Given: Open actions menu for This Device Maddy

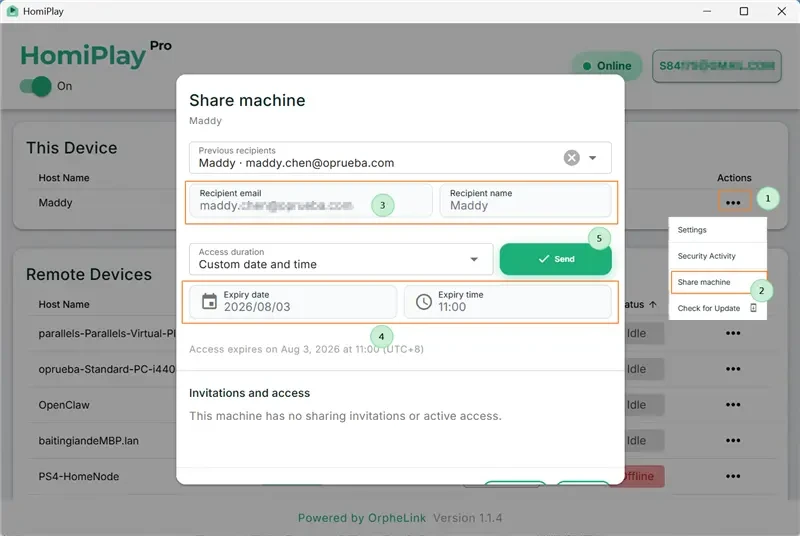Looking at the screenshot, I should click(x=734, y=202).
